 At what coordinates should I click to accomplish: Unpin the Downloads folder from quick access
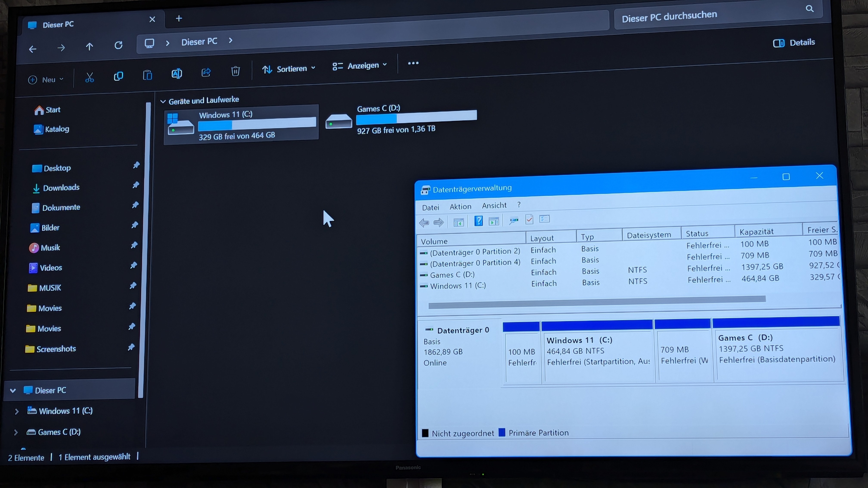[x=135, y=185]
